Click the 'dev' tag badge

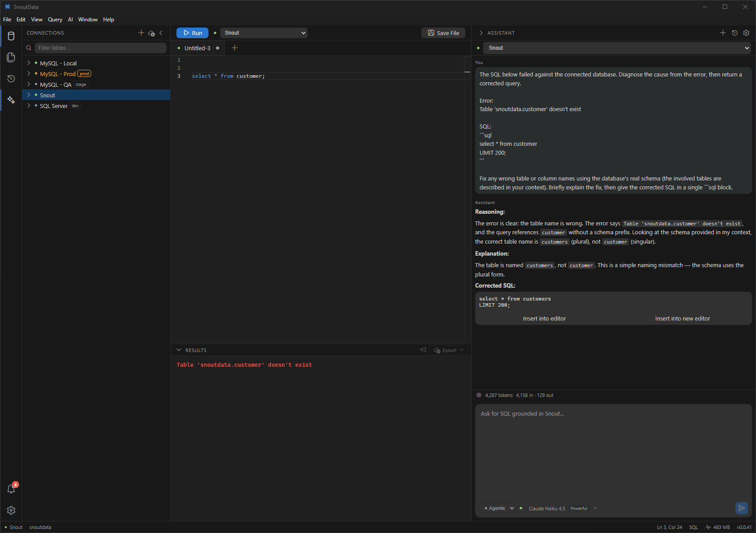tap(76, 106)
